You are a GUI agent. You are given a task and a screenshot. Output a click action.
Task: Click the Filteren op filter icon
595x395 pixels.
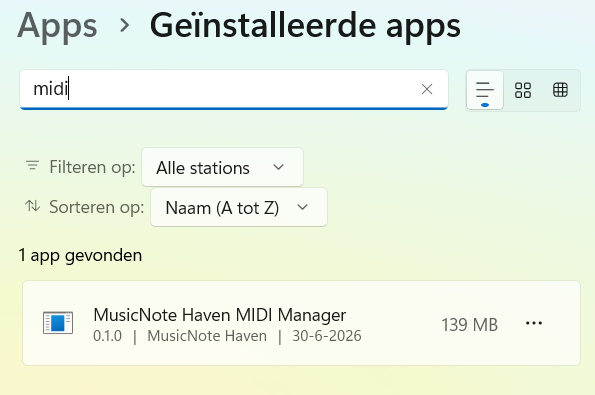tap(33, 166)
